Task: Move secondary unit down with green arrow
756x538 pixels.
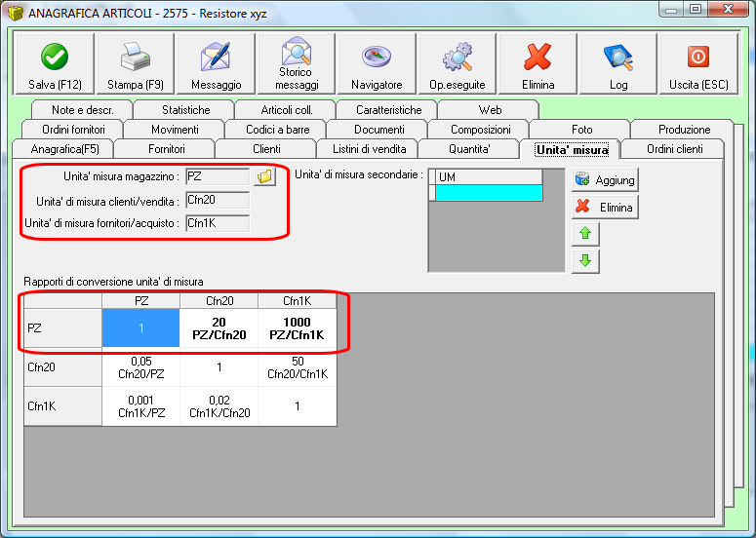Action: (x=585, y=260)
